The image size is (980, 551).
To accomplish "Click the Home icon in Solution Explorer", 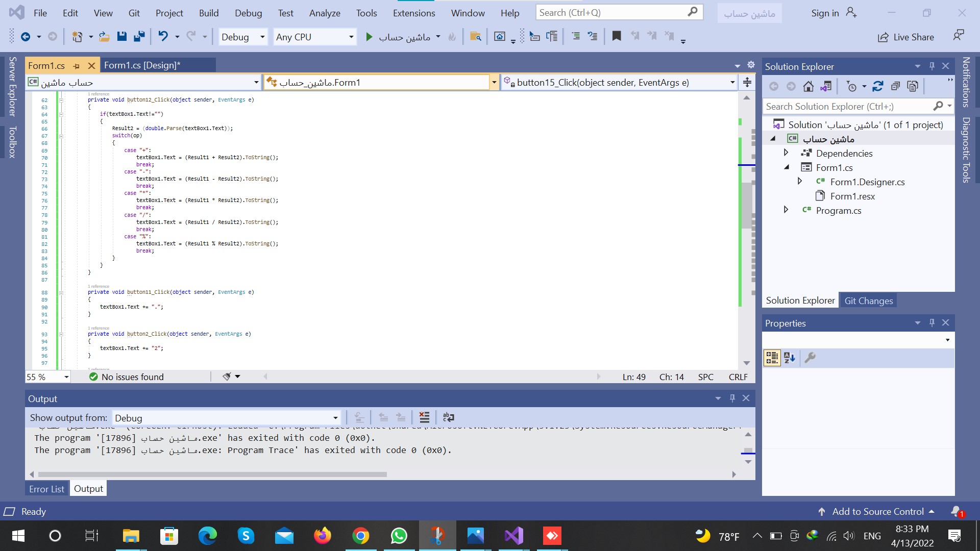I will click(808, 87).
